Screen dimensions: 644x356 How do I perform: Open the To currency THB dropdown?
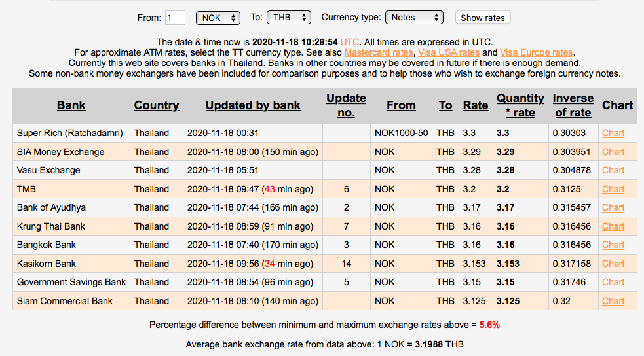[x=289, y=18]
